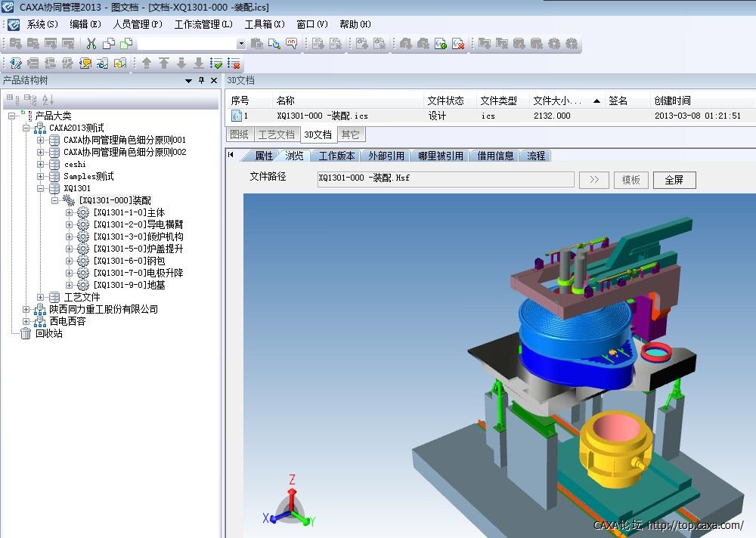Open the 工作流管理 menu
The height and width of the screenshot is (538, 756).
pos(203,24)
